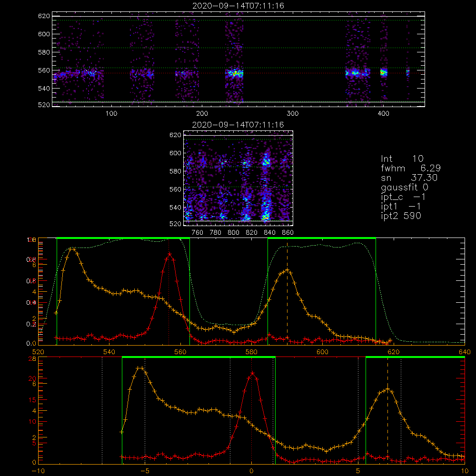476x476 pixels.
Task: Click x-axis label 760 on middle image
Action: click(x=198, y=233)
